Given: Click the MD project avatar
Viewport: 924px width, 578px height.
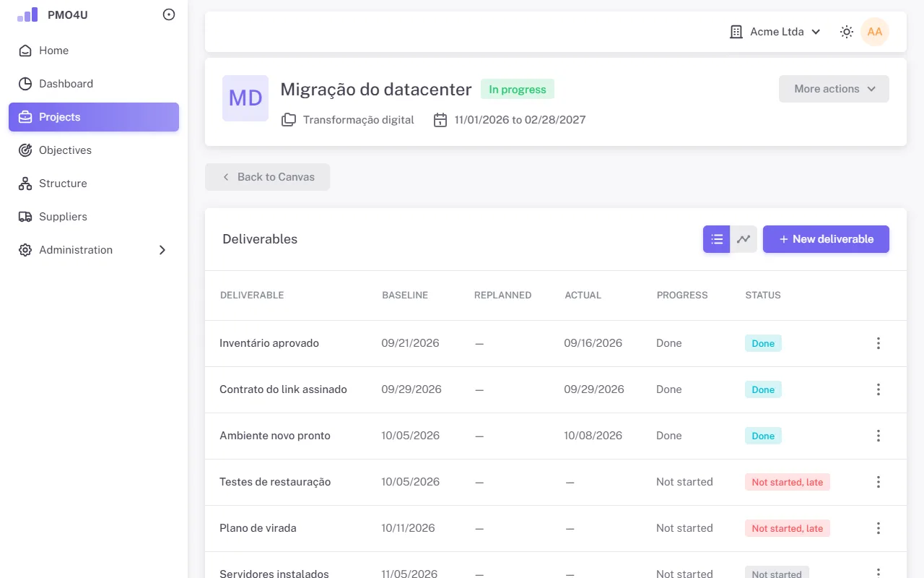Looking at the screenshot, I should [245, 98].
